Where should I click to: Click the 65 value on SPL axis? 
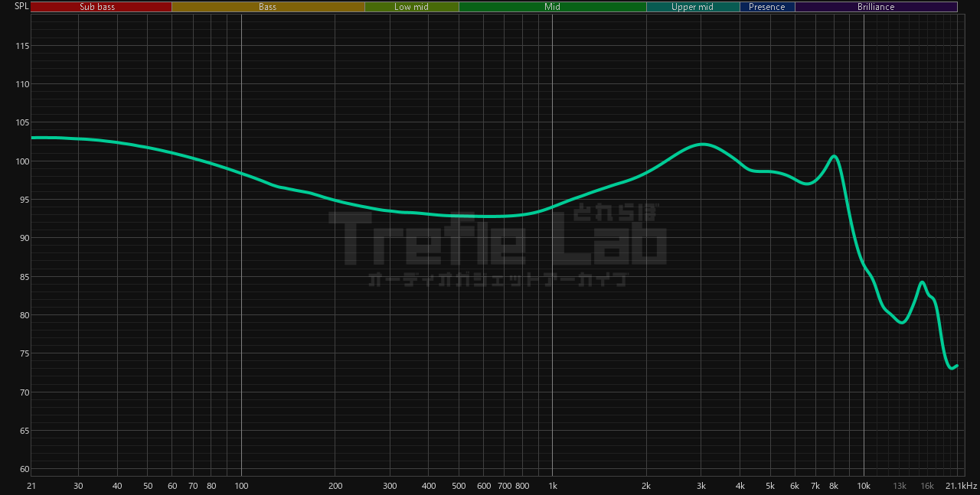pos(24,431)
